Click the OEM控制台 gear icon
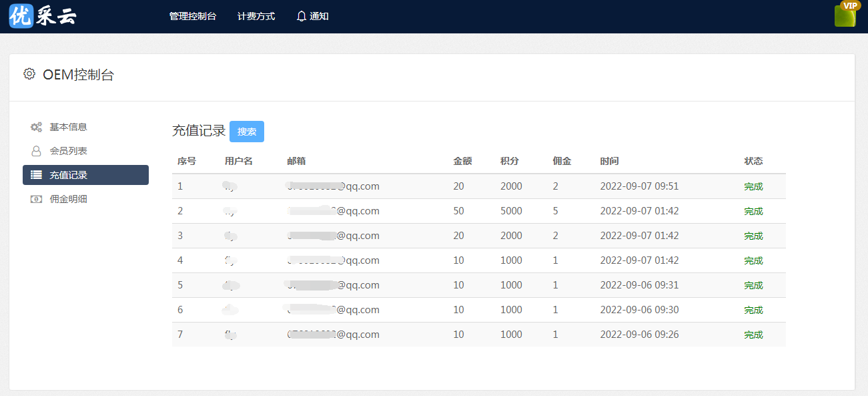The image size is (868, 396). (29, 74)
